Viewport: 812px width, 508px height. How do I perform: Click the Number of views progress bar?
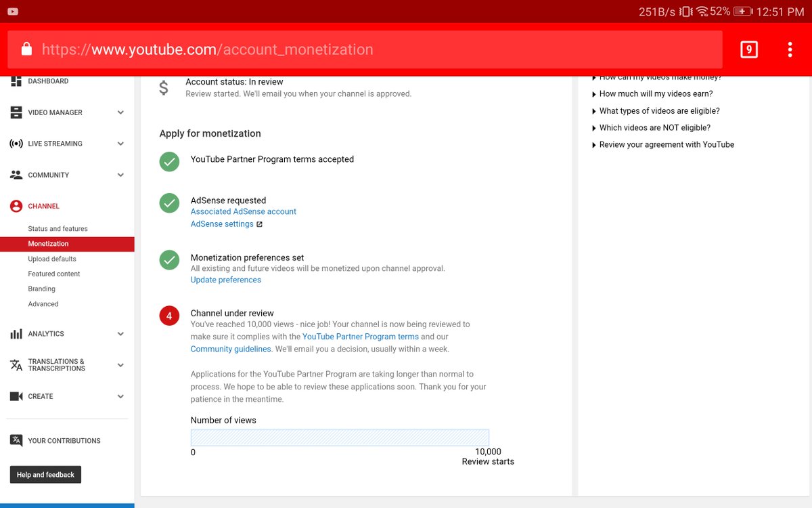[x=340, y=438]
